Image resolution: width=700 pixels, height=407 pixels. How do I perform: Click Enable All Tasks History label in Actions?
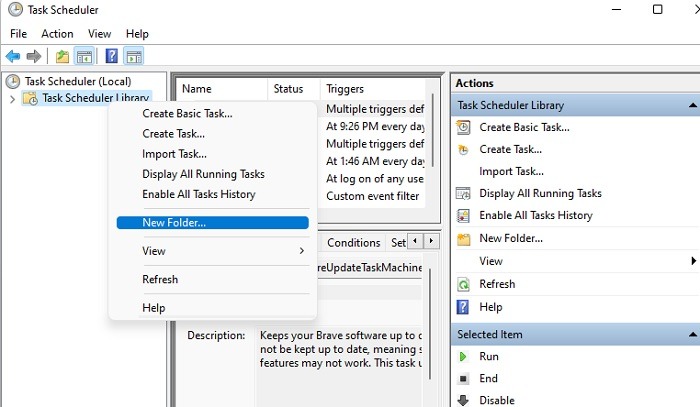[x=536, y=216]
